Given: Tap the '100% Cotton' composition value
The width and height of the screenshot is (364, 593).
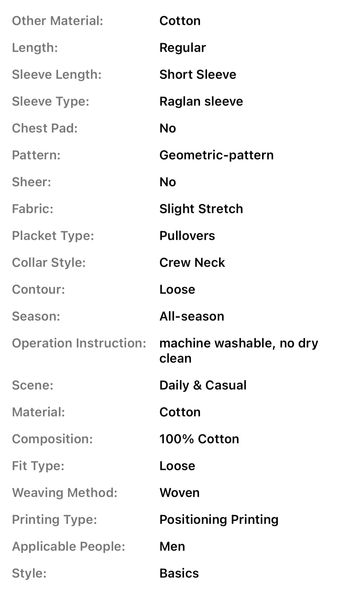Looking at the screenshot, I should point(199,439).
